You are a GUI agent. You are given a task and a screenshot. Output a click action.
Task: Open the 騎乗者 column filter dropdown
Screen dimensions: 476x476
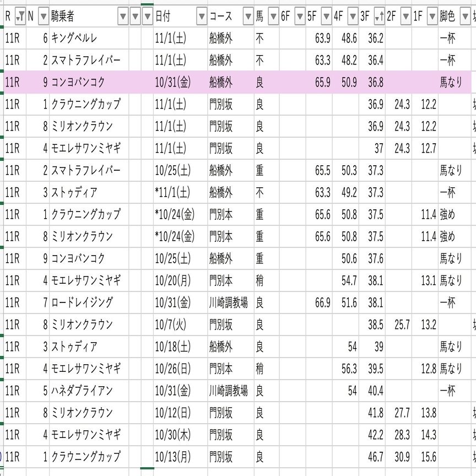click(123, 17)
